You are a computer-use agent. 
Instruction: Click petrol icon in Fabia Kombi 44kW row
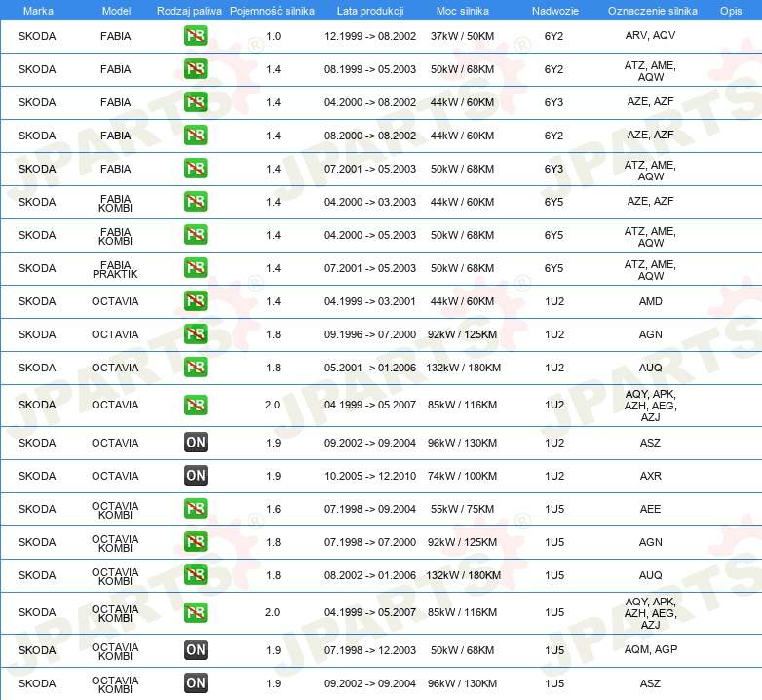coord(195,201)
